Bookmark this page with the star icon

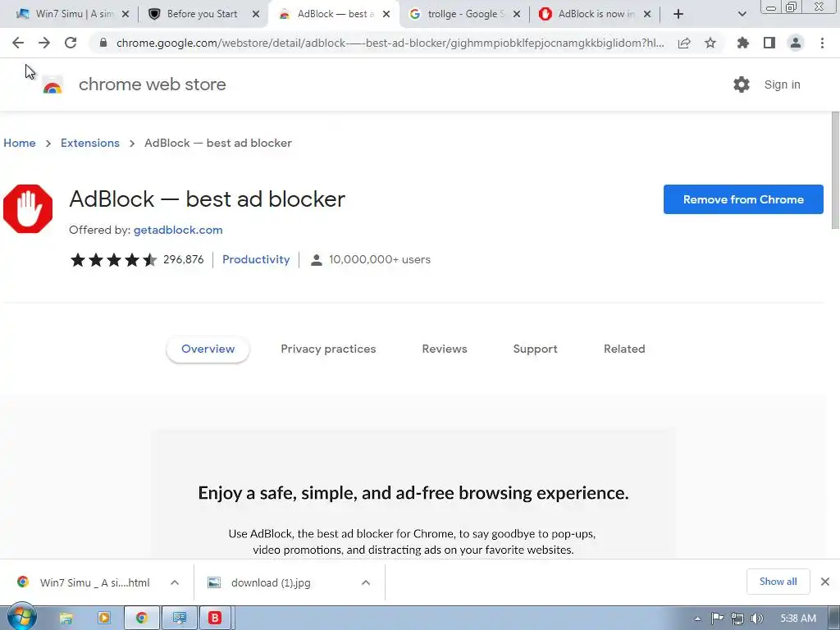(710, 43)
